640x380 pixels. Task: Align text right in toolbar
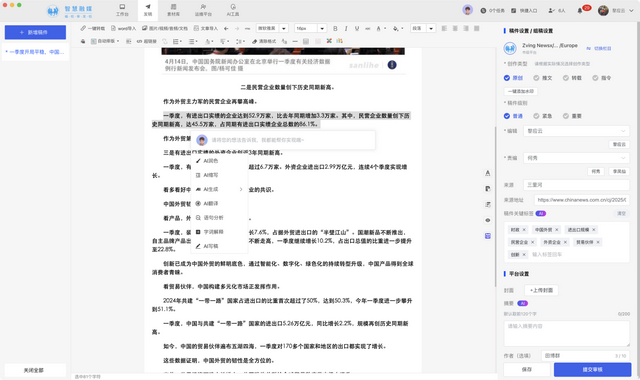466,29
